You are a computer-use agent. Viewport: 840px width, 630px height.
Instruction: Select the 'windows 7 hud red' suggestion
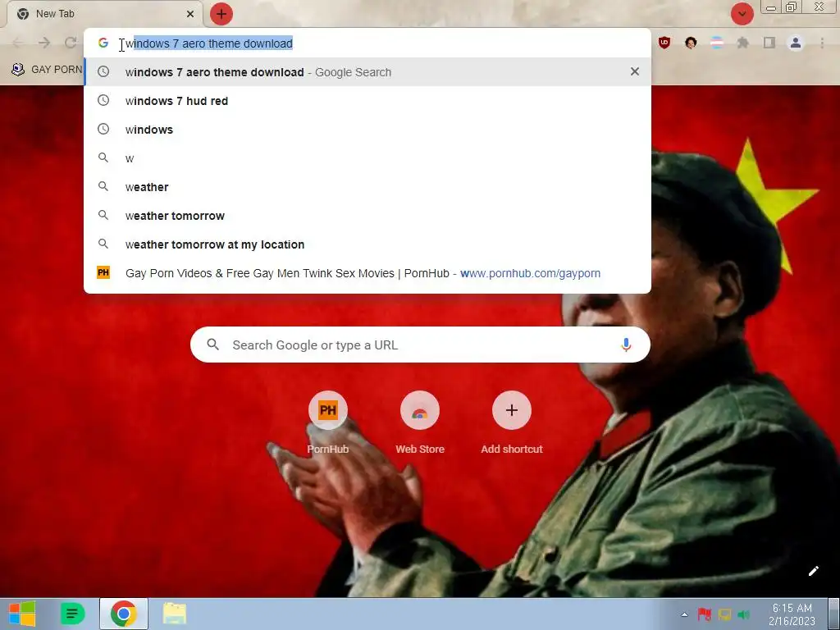pos(367,101)
